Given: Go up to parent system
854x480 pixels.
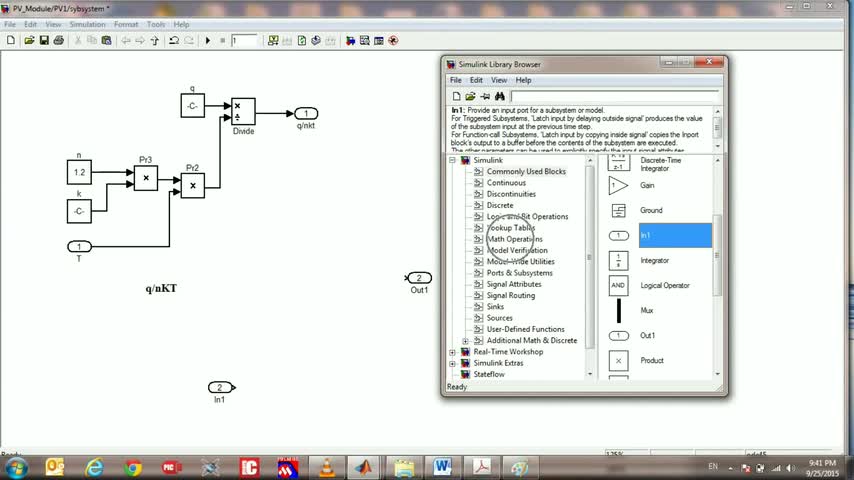Looking at the screenshot, I should pyautogui.click(x=155, y=41).
